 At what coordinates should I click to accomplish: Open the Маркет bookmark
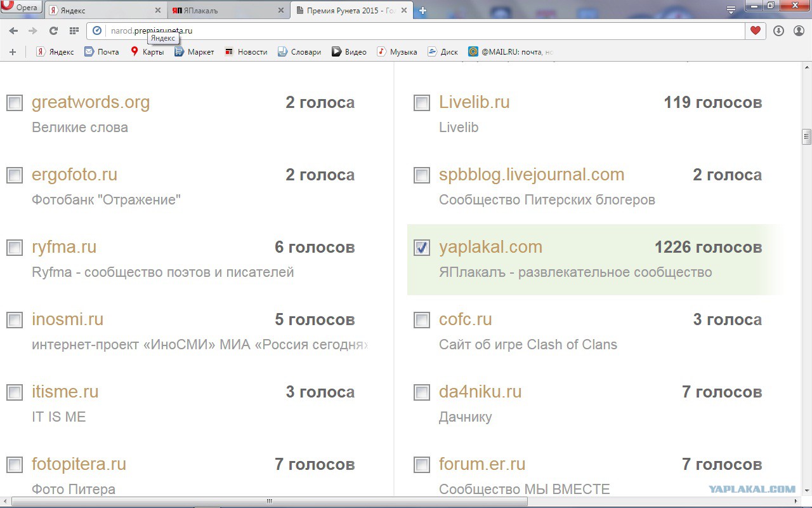[x=194, y=52]
